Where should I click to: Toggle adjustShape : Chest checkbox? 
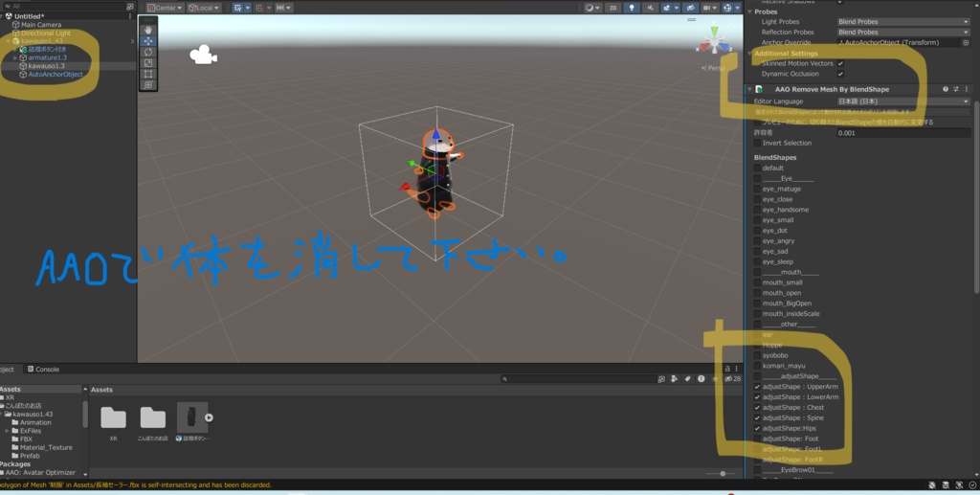pos(758,408)
